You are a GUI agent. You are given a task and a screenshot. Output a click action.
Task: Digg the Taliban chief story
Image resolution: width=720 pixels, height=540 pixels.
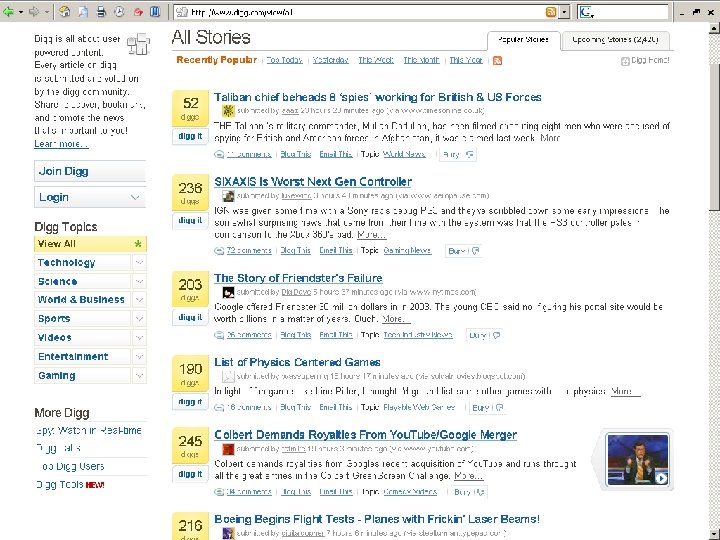pyautogui.click(x=190, y=136)
